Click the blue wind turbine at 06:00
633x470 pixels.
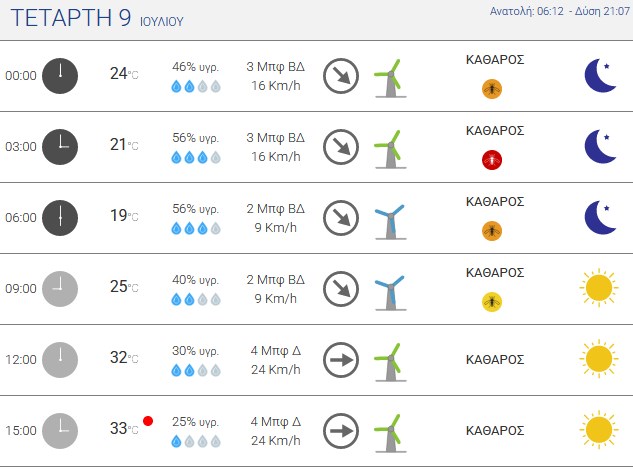(390, 222)
